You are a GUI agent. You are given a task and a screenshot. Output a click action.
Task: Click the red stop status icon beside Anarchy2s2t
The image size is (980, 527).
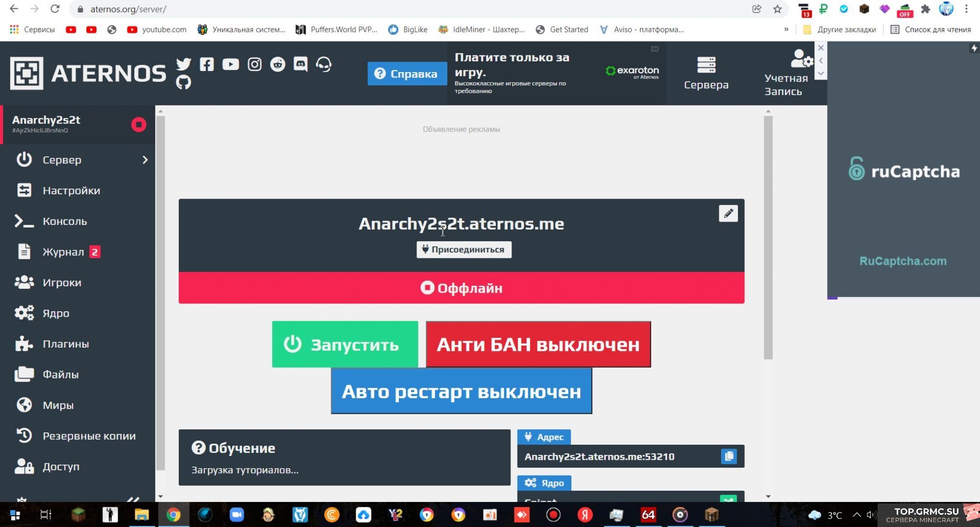point(139,125)
